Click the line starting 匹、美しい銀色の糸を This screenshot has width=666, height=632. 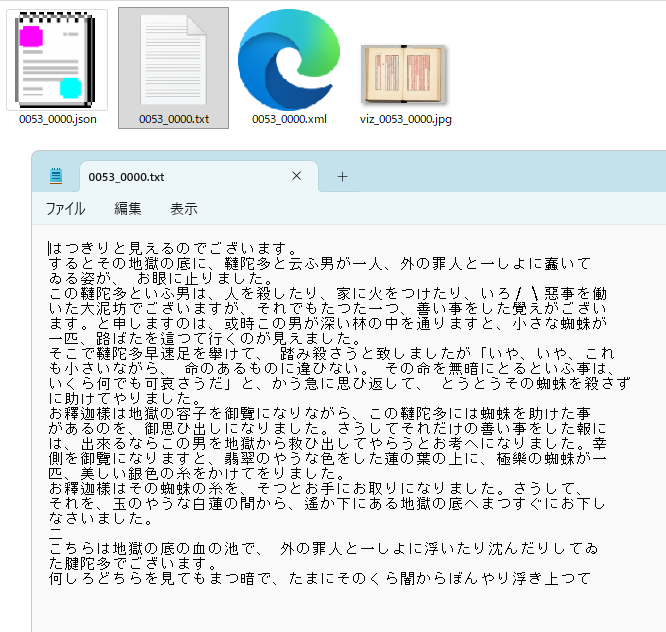[197, 473]
